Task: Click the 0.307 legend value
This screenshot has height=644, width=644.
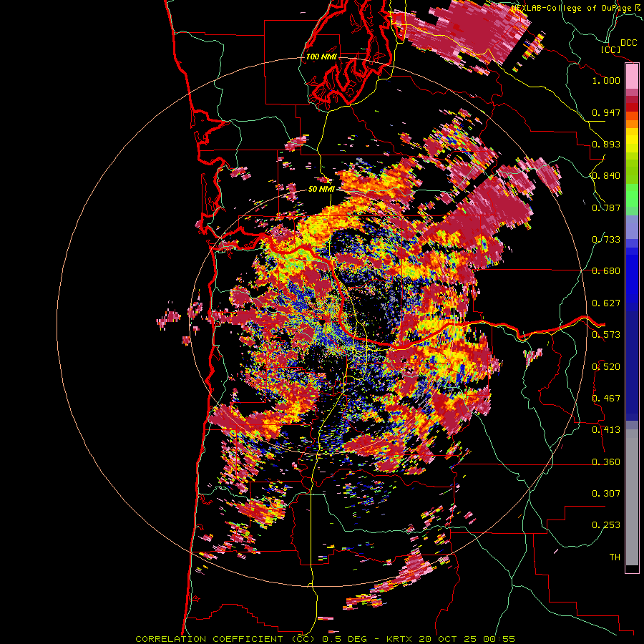Action: [606, 494]
